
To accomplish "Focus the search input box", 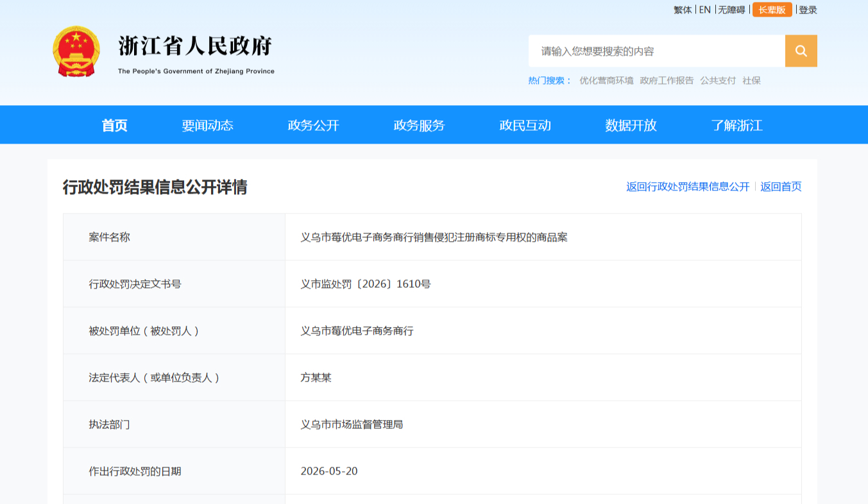I will pyautogui.click(x=657, y=51).
